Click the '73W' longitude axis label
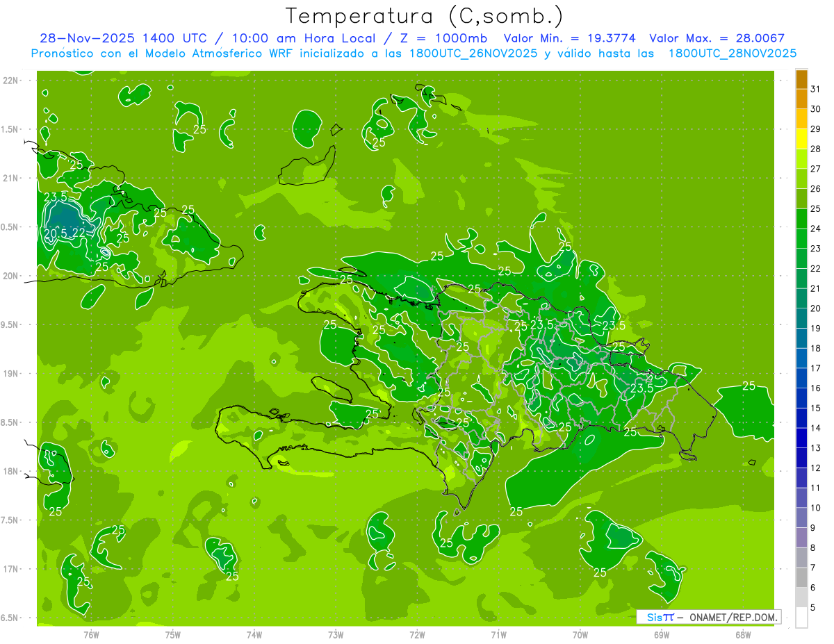Viewport: 834px width, 644px height. coord(336,634)
